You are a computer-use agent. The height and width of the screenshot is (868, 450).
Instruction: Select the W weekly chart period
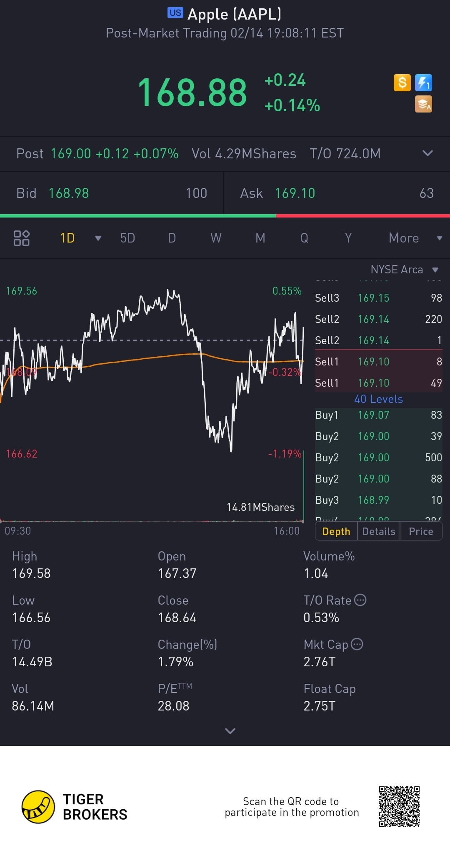point(216,238)
